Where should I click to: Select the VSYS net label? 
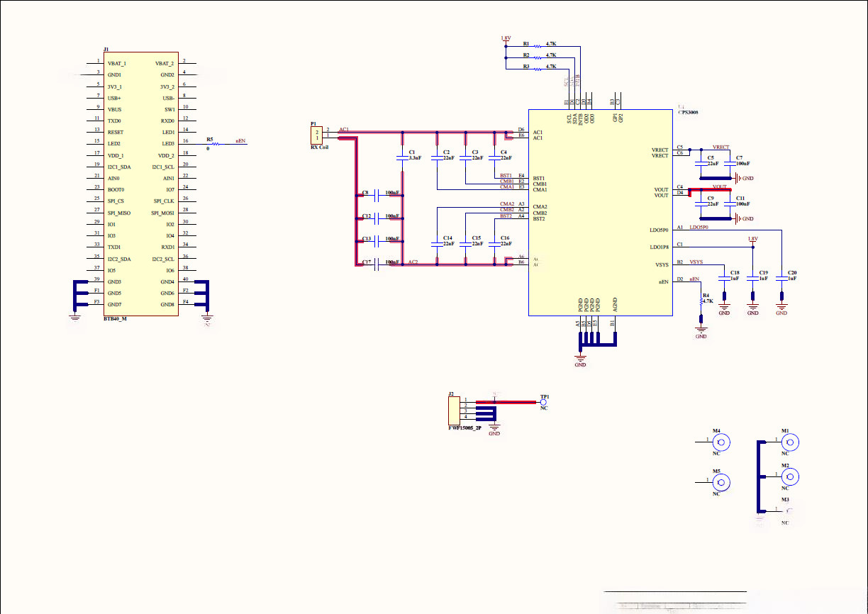(x=696, y=262)
